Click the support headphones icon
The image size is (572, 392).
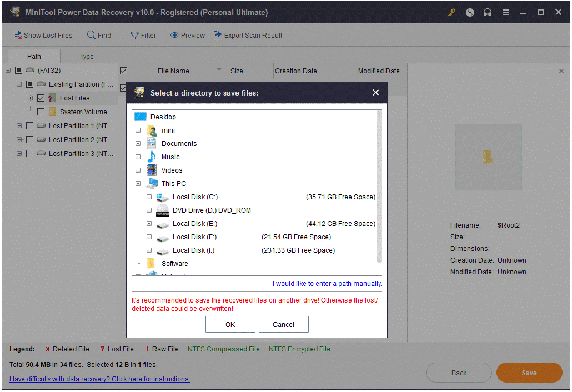(x=488, y=12)
